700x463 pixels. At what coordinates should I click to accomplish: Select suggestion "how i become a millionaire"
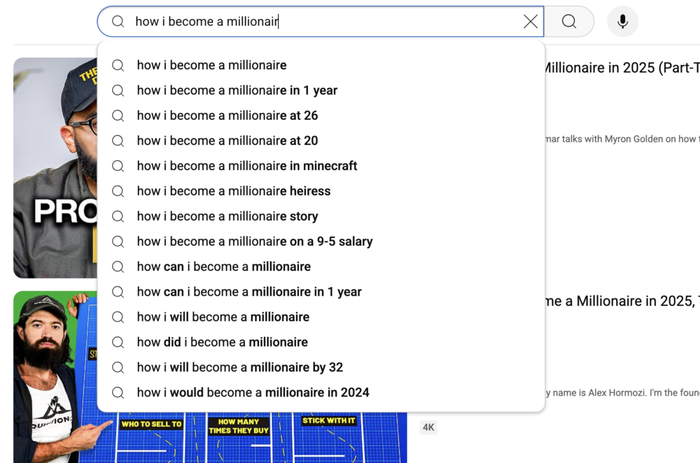point(212,65)
